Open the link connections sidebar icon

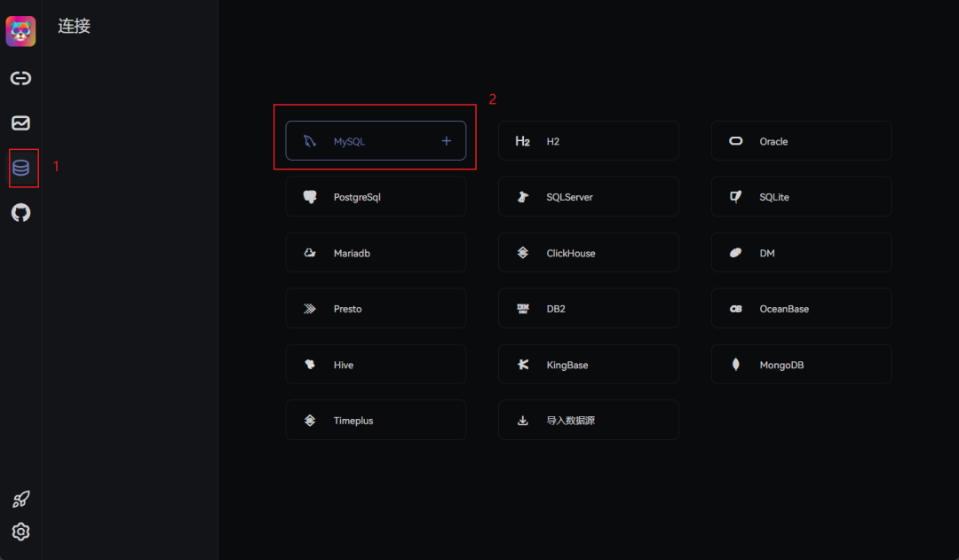tap(20, 78)
